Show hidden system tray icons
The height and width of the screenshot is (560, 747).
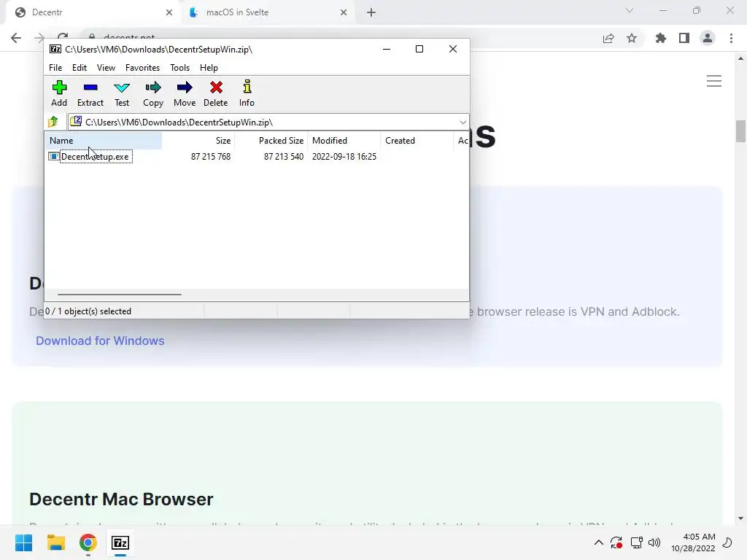598,542
